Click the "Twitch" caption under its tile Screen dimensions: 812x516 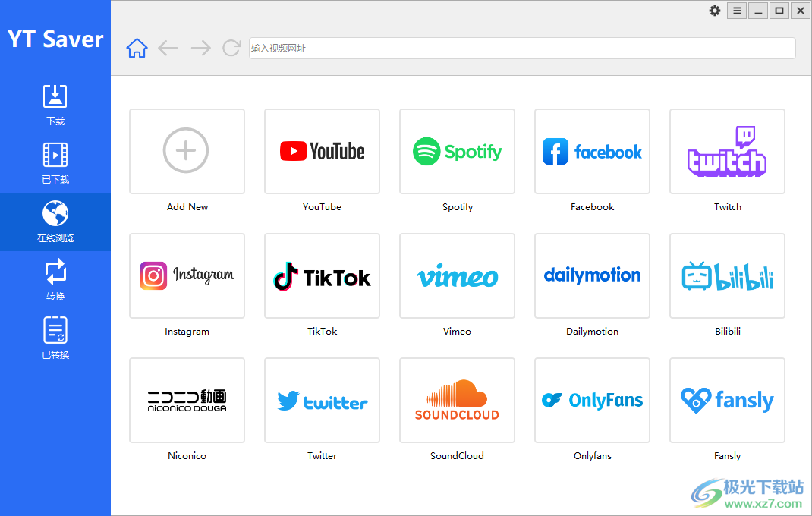coord(728,206)
